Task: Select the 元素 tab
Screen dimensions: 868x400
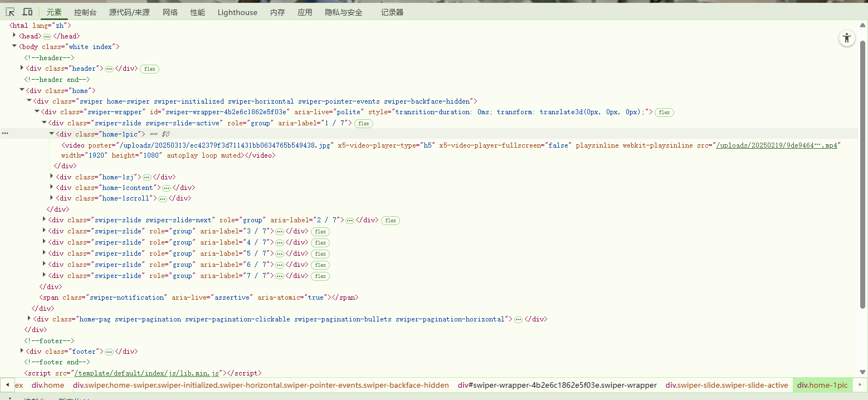Action: 54,12
